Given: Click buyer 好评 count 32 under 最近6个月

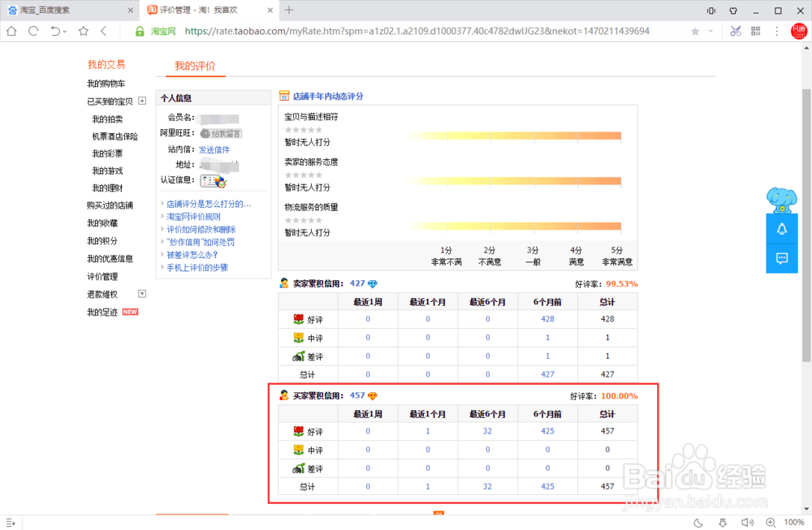Looking at the screenshot, I should point(487,431).
